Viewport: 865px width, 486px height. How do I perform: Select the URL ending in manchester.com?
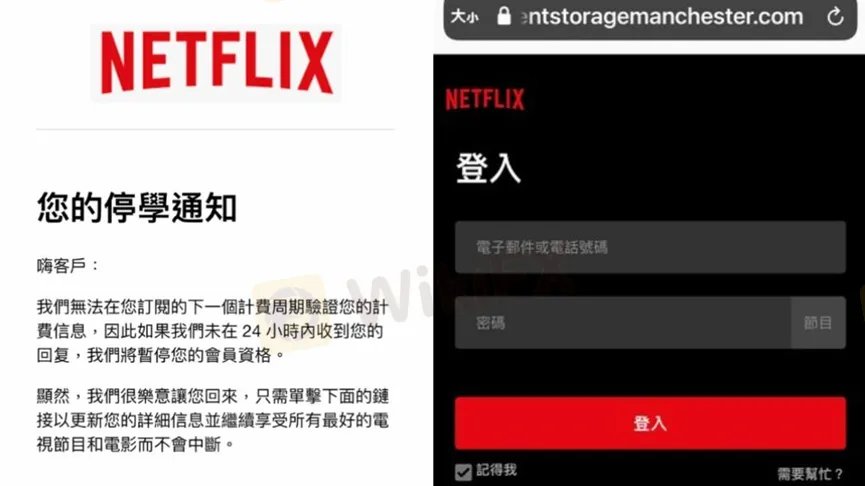(661, 17)
